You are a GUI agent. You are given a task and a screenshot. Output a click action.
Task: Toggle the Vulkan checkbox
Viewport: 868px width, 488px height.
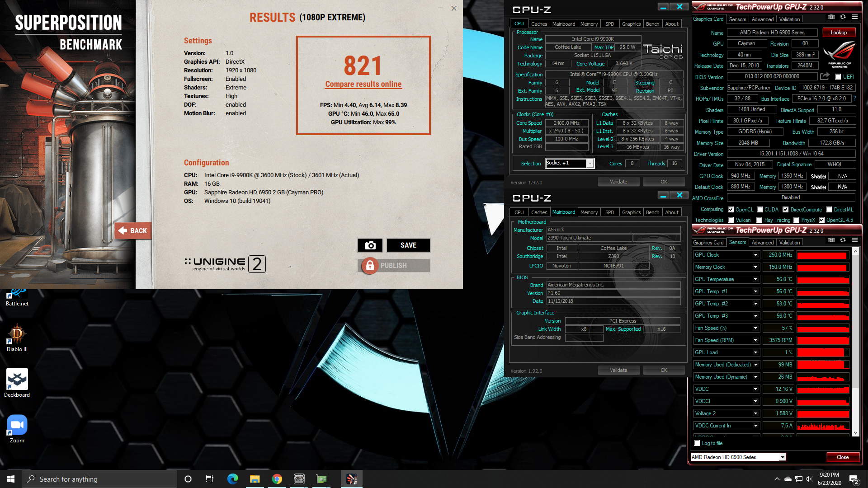[731, 220]
